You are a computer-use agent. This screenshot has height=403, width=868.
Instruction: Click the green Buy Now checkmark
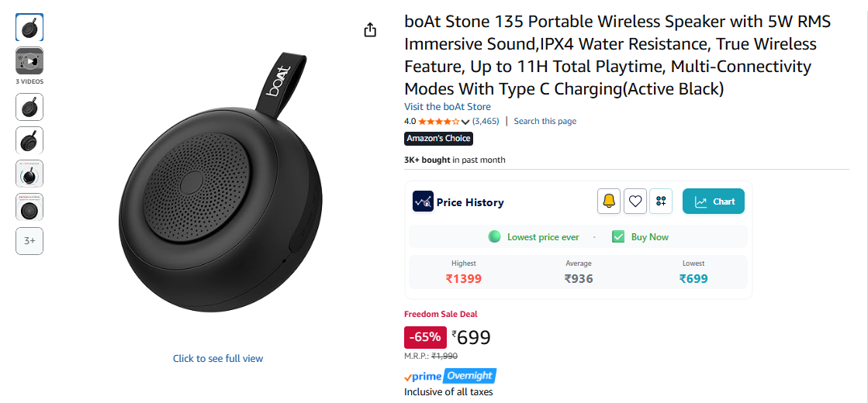(x=618, y=236)
